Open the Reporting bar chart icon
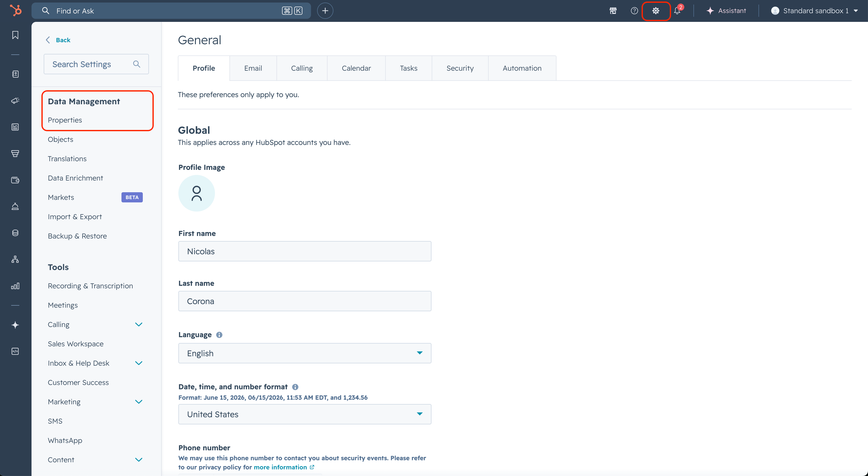 coord(15,286)
